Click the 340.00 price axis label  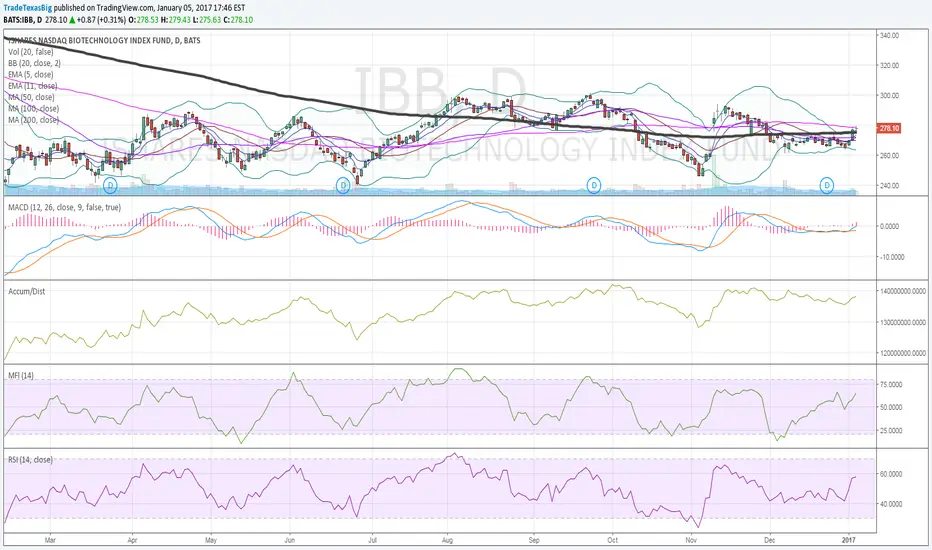coord(889,36)
